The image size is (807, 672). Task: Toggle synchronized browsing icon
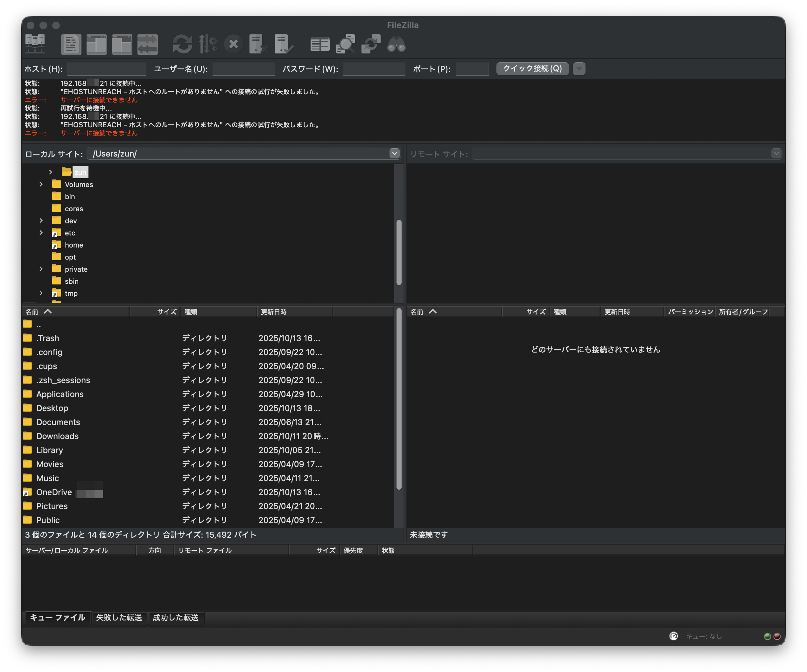371,44
